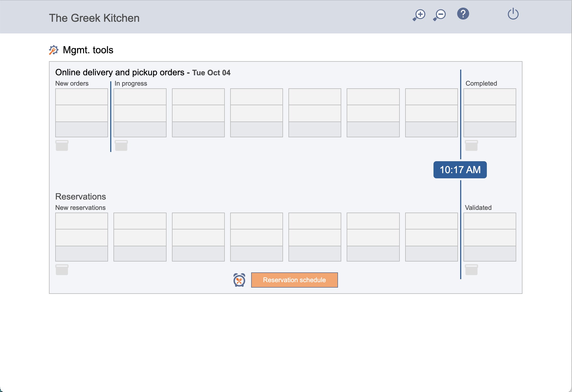Click The Greek Kitchen title
The height and width of the screenshot is (392, 572).
click(x=94, y=18)
